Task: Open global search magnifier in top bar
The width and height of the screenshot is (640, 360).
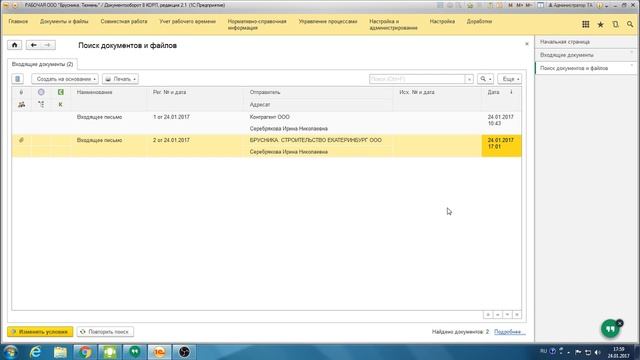Action: point(630,24)
